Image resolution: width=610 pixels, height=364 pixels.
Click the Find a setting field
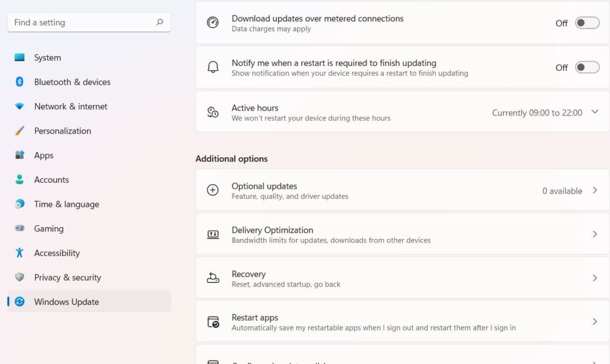[89, 23]
